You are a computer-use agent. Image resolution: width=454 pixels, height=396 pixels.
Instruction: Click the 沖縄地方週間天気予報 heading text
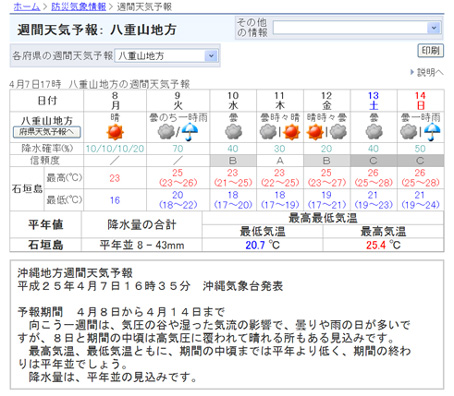(x=75, y=273)
